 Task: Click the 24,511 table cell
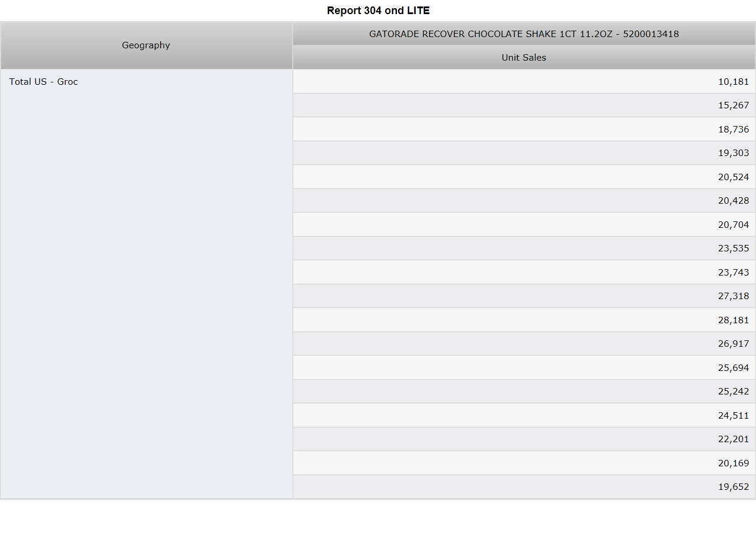click(x=524, y=416)
